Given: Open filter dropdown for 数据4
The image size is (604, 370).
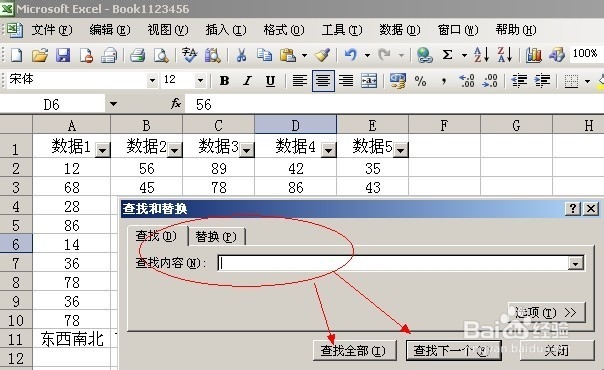Looking at the screenshot, I should click(329, 150).
